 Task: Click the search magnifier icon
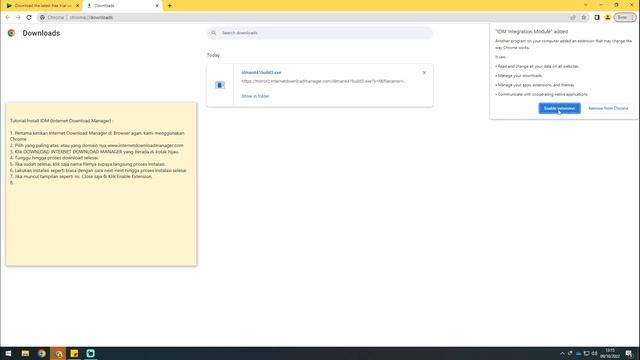[213, 33]
